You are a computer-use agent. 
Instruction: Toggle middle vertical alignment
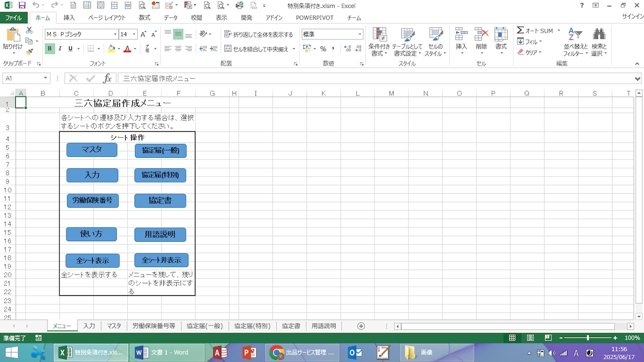click(178, 34)
